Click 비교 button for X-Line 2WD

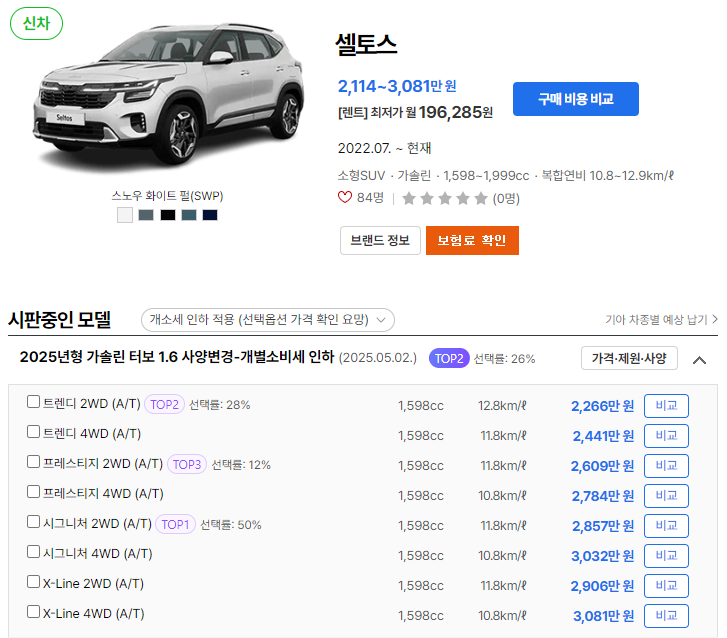[666, 586]
